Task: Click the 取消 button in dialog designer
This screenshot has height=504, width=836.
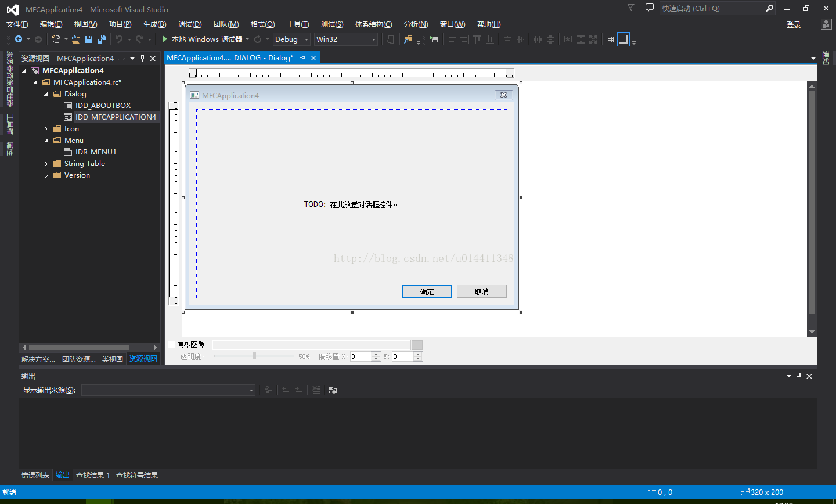Action: (x=482, y=291)
